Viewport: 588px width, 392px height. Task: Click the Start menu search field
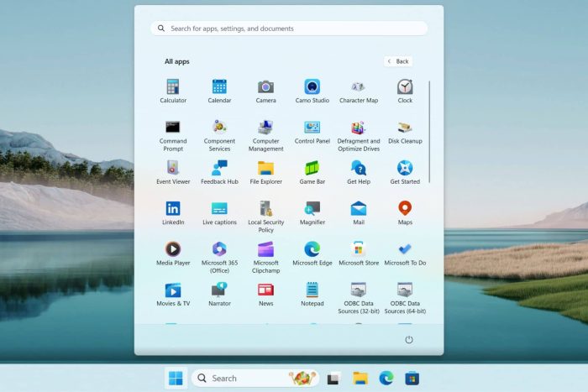pyautogui.click(x=289, y=29)
